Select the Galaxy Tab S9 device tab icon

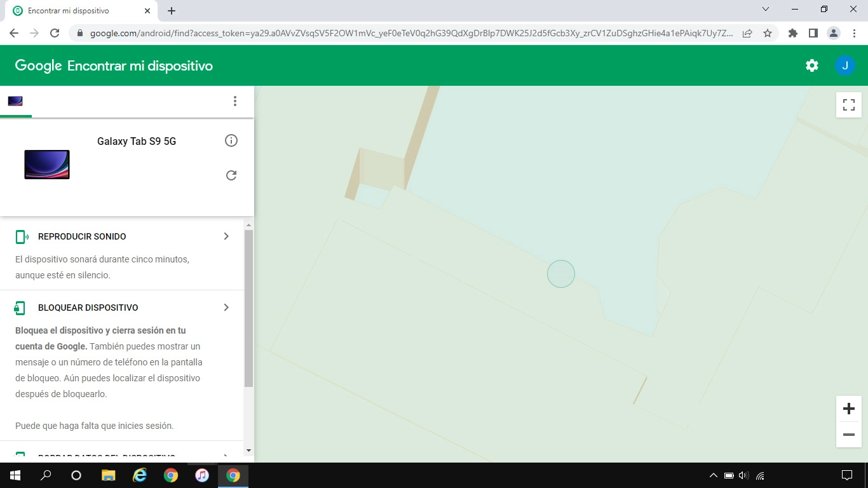[15, 100]
